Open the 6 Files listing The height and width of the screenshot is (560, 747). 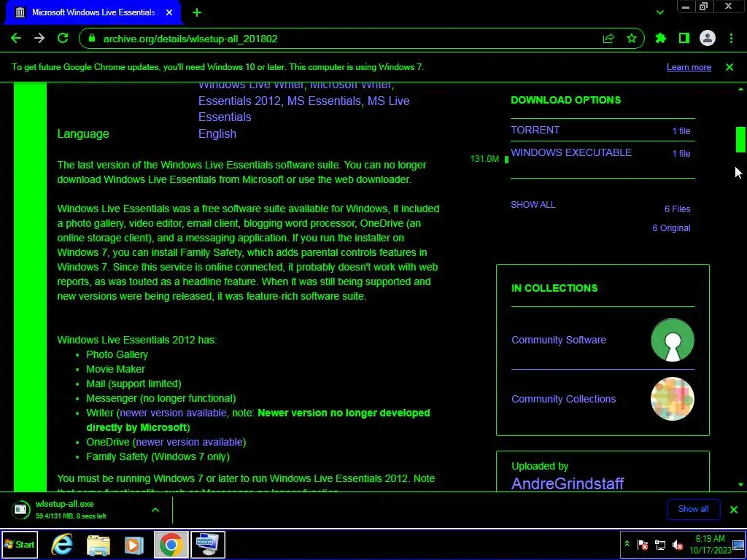[x=678, y=209]
